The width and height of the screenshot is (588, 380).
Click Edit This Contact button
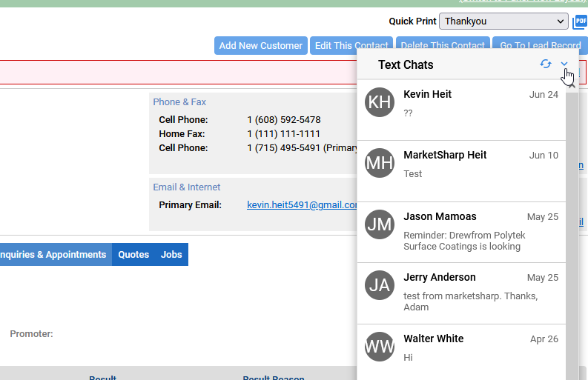pyautogui.click(x=351, y=46)
